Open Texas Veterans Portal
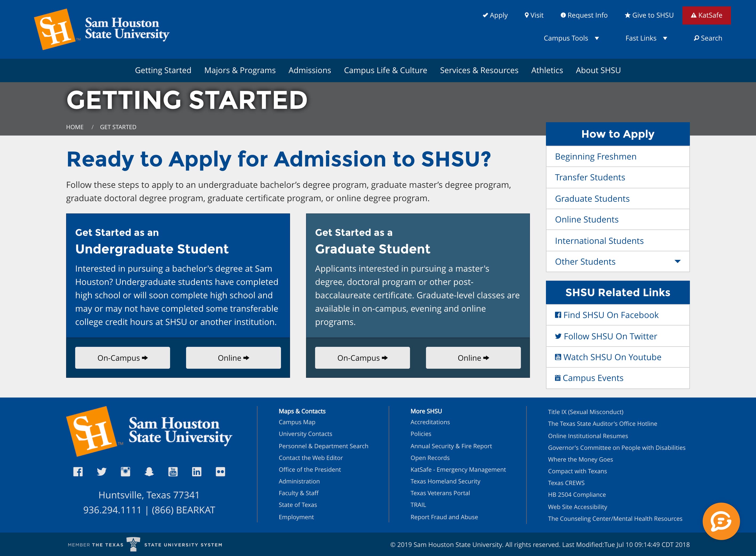The height and width of the screenshot is (556, 756). pos(440,493)
